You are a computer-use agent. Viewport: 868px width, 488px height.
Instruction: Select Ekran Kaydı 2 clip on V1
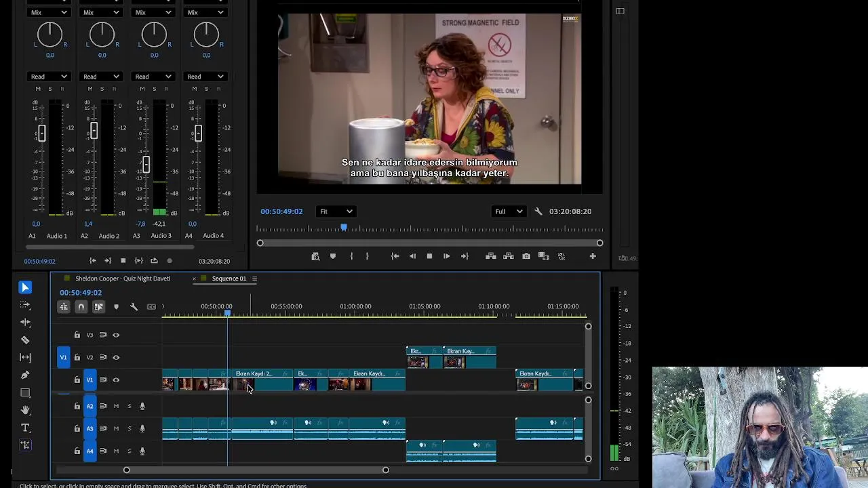tap(262, 380)
